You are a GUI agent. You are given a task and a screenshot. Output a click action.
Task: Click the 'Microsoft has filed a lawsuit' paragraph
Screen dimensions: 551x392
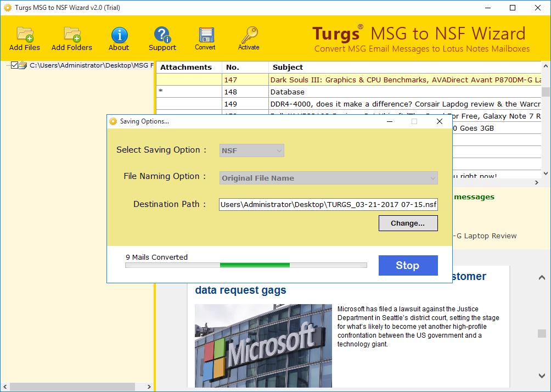(x=418, y=327)
